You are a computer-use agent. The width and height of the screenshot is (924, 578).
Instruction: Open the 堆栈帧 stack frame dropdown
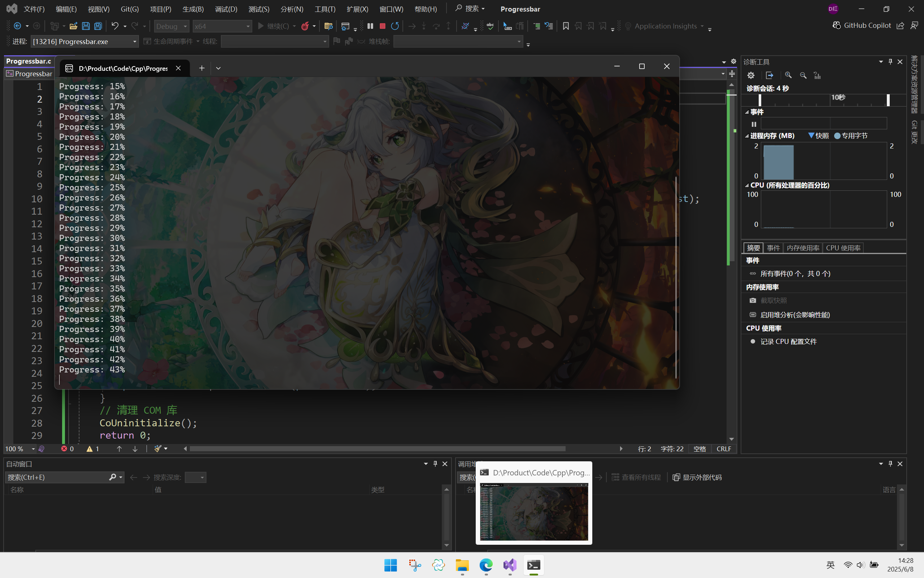pyautogui.click(x=458, y=41)
